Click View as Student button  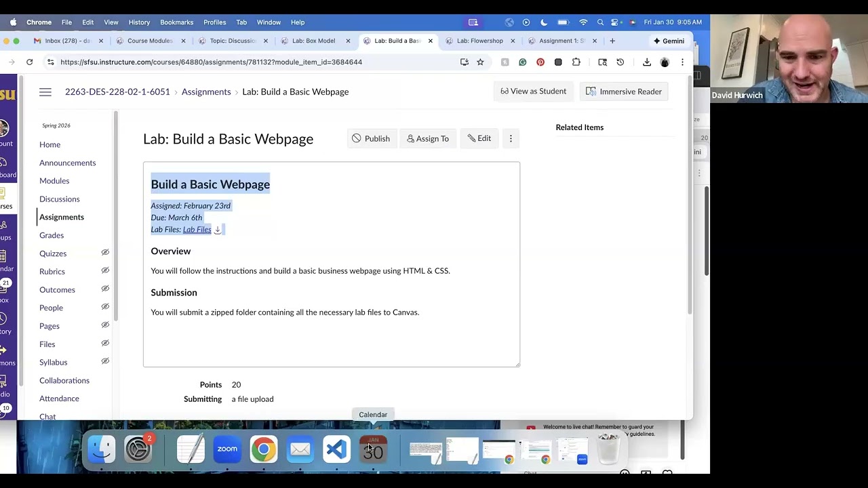click(533, 91)
